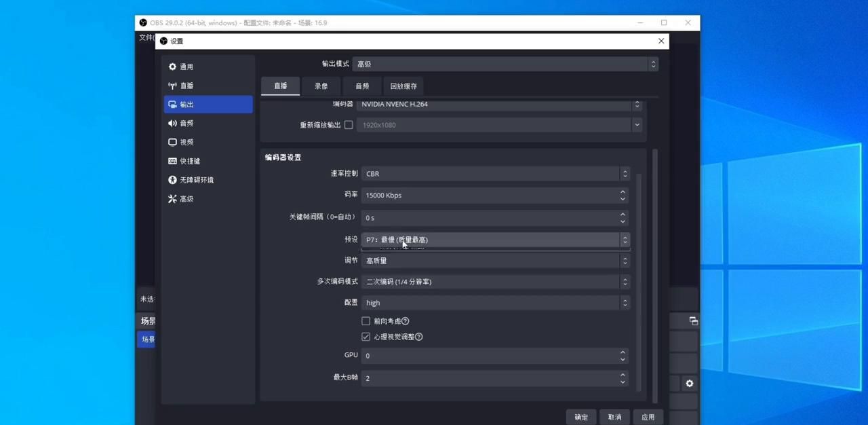This screenshot has width=868, height=425.
Task: Click help icon next to 前向考虑
Action: pyautogui.click(x=406, y=321)
